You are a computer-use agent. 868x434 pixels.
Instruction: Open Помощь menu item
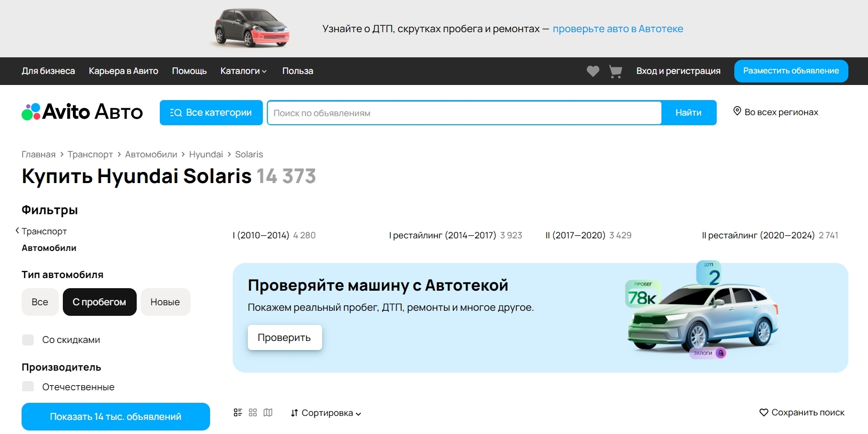pos(189,71)
